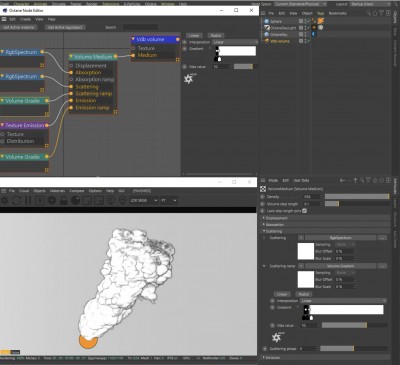This screenshot has height=365, width=400.
Task: Click the restart render circular-arrow icon
Action: click(16, 200)
